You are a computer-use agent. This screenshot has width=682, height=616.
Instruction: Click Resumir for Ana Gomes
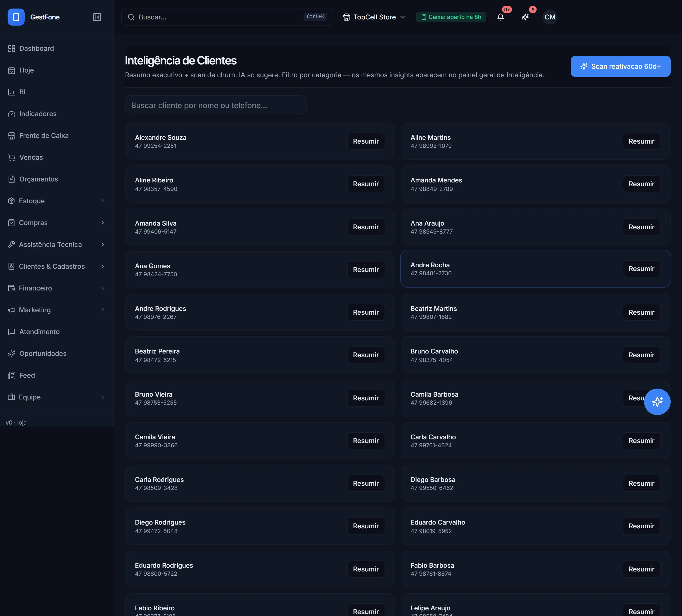(x=366, y=270)
